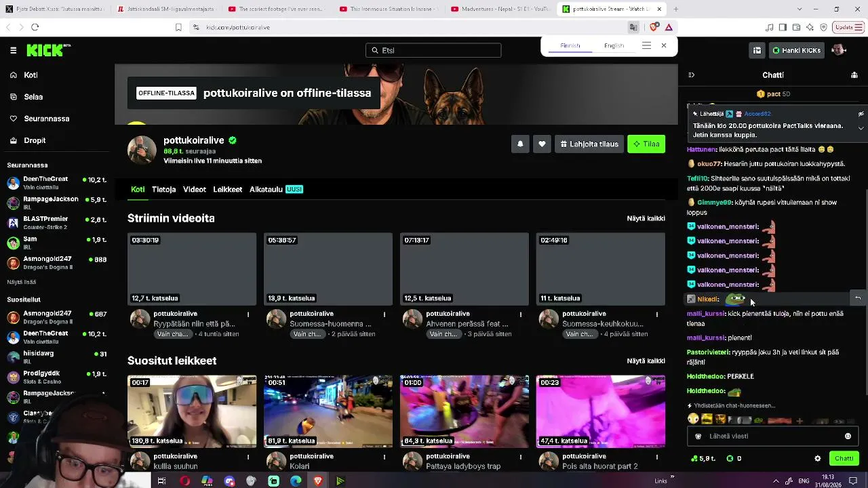Focus the Lähetä viesti chat input

773,436
